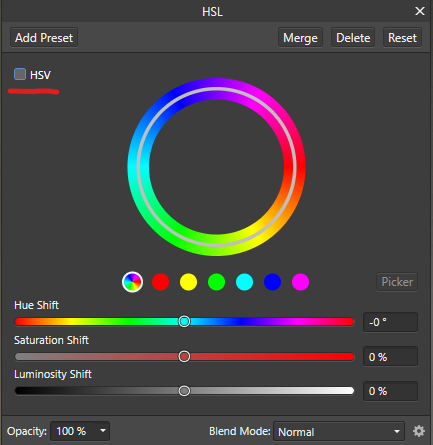Click the Hue Shift slider handle

click(x=184, y=322)
